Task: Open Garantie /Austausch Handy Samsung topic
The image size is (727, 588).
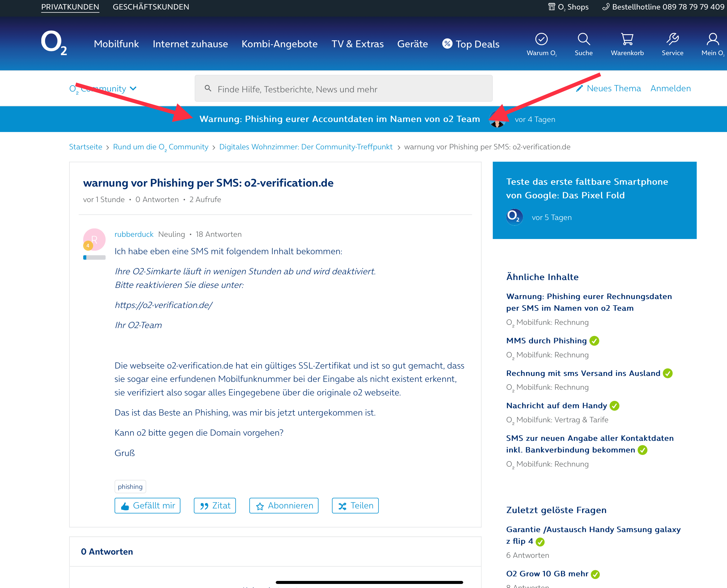Action: pos(593,535)
